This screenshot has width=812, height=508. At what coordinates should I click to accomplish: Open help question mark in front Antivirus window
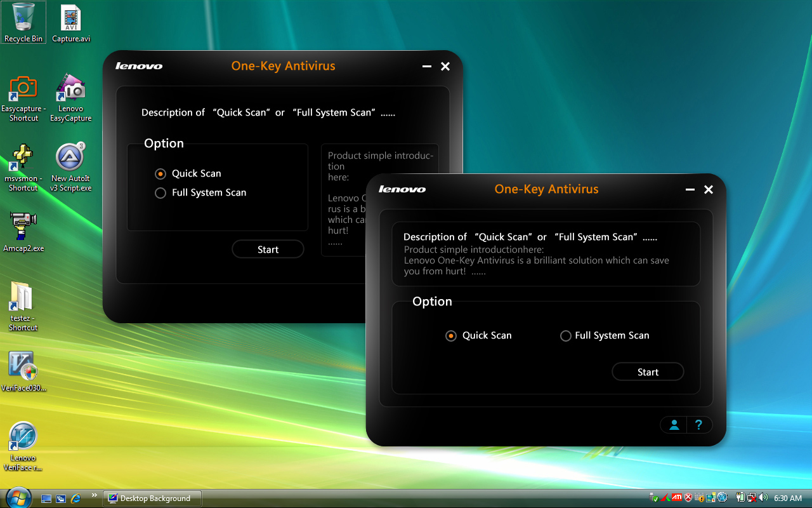coord(698,425)
